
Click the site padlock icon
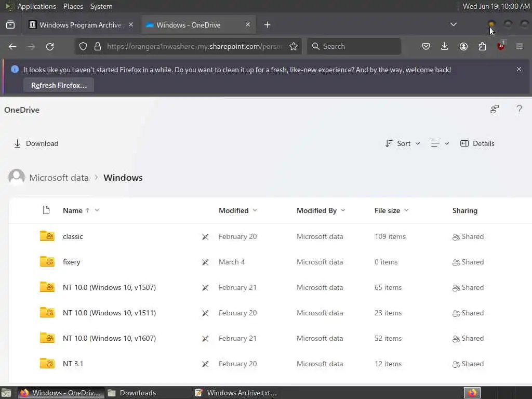(98, 46)
